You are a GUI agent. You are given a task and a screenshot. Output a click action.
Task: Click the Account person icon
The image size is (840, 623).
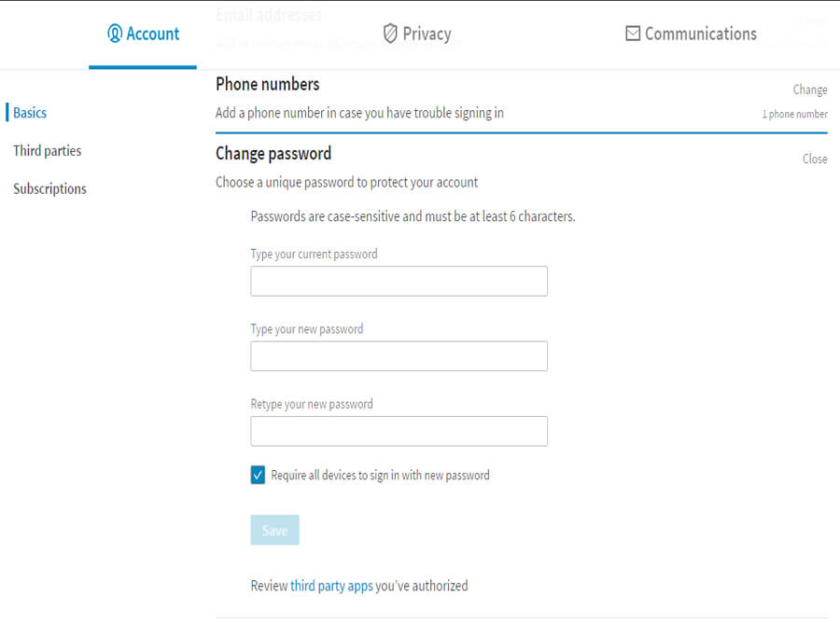coord(115,34)
